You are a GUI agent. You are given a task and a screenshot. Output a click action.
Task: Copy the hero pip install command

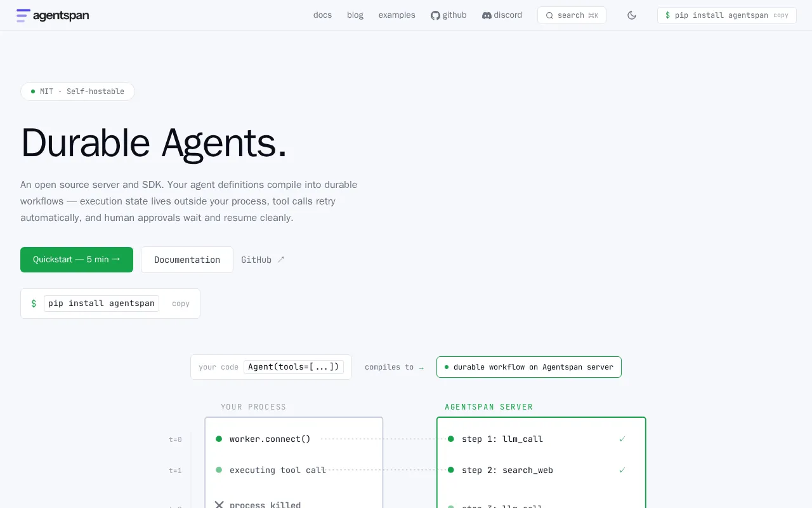pos(181,304)
